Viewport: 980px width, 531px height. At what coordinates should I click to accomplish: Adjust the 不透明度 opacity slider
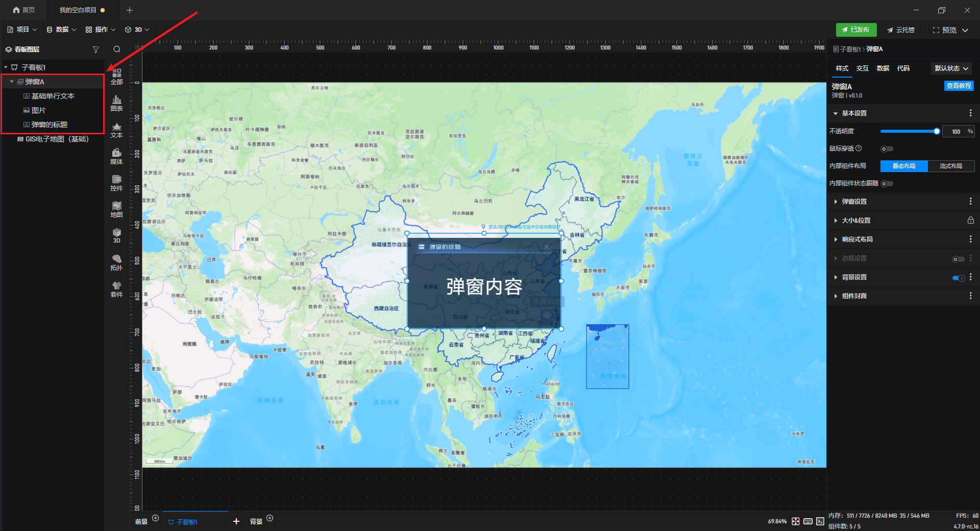coord(909,132)
